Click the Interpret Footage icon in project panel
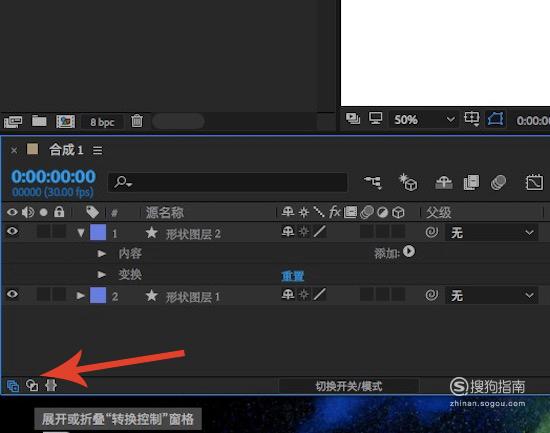The height and width of the screenshot is (433, 550). [x=13, y=122]
